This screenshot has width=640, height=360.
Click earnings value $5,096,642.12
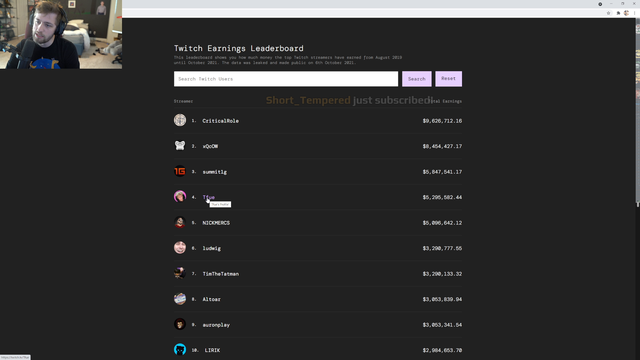442,223
